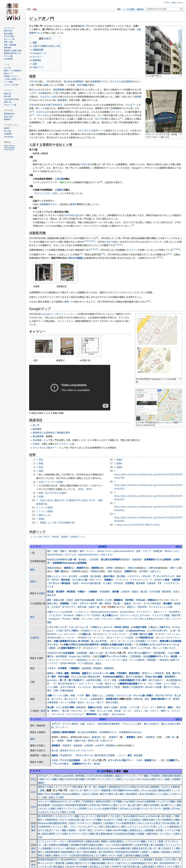Switch to the 議論 tab

coord(35,9)
